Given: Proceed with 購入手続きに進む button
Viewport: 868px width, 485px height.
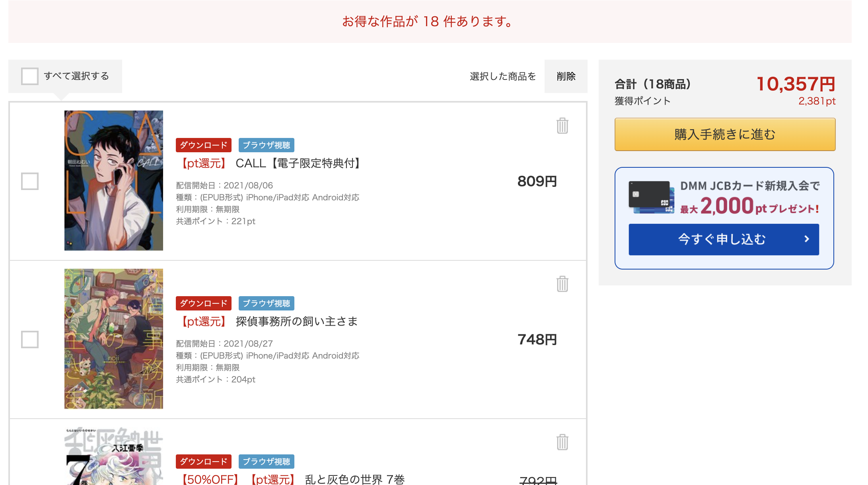Looking at the screenshot, I should (725, 134).
